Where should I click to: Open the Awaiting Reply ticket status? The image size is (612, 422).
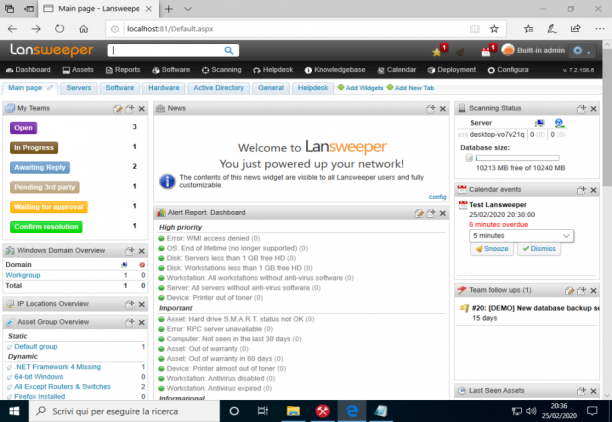40,167
